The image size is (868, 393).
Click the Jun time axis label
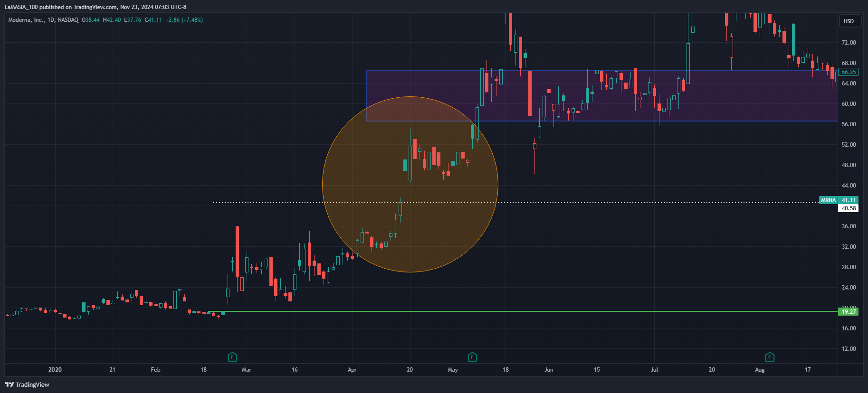point(549,370)
